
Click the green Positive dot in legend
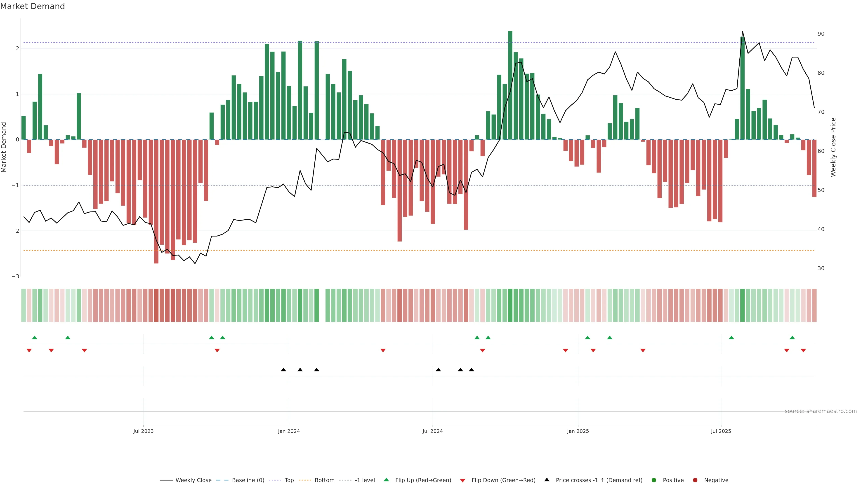[654, 480]
